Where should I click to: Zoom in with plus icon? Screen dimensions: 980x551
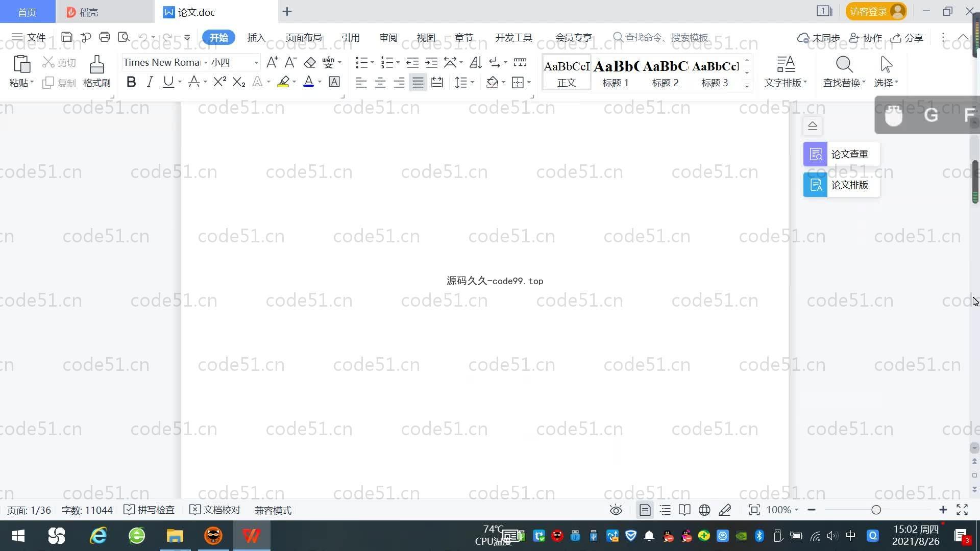[943, 510]
